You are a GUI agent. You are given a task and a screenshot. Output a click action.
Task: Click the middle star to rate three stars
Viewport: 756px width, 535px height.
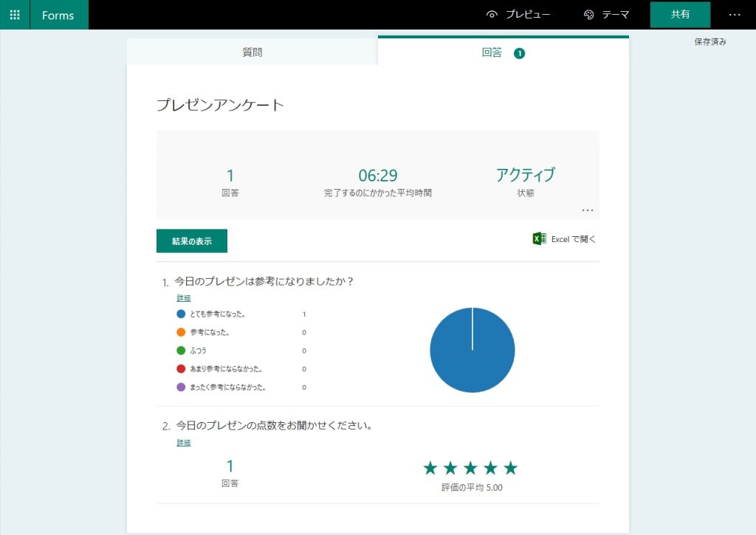tap(470, 467)
